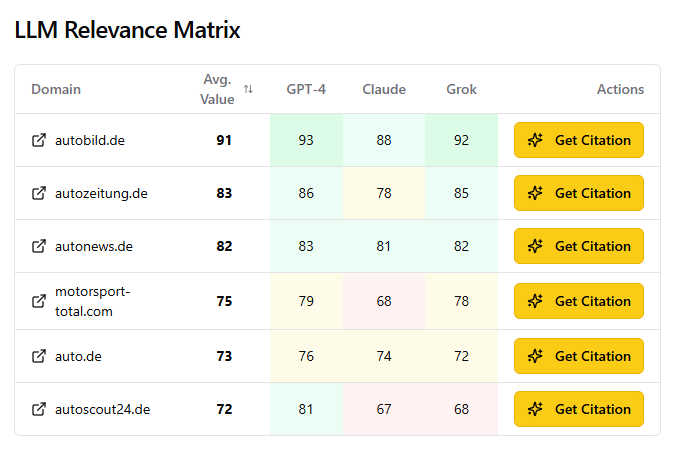This screenshot has height=449, width=678.
Task: Click Get Citation for motorsport-total.com
Action: tap(579, 301)
